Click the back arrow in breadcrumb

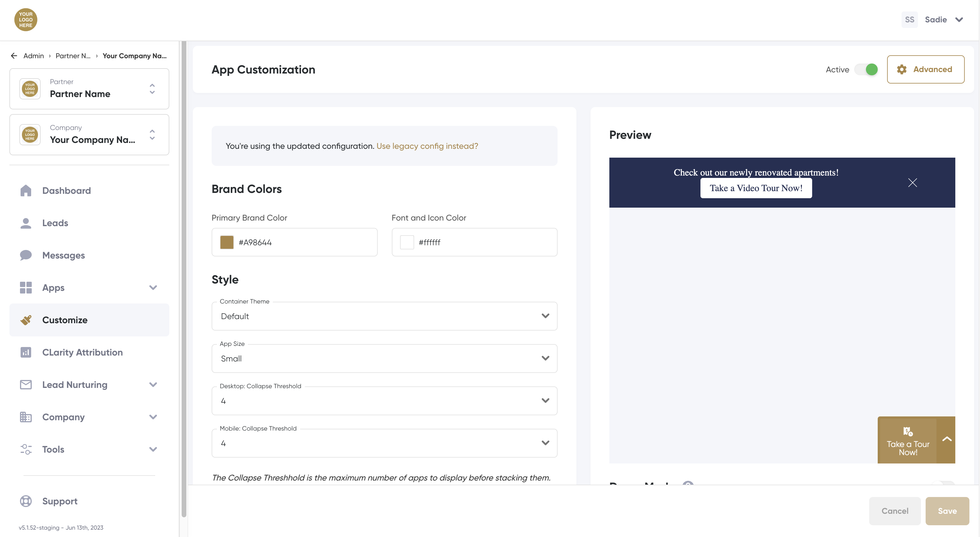coord(14,56)
